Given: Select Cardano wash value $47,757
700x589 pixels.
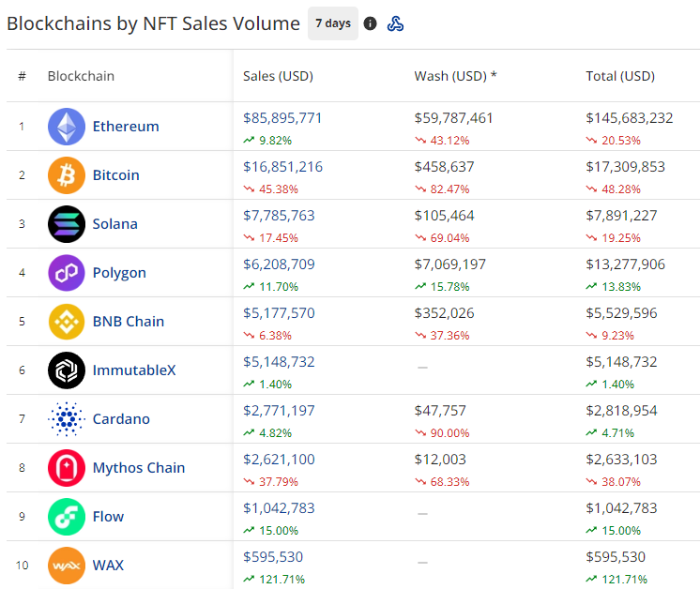Looking at the screenshot, I should point(440,411).
